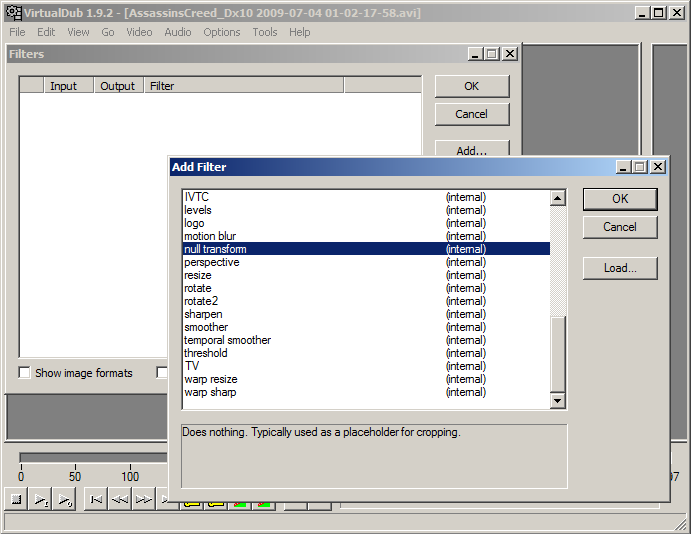Select the sharpen filter
Image resolution: width=691 pixels, height=534 pixels.
click(x=366, y=314)
